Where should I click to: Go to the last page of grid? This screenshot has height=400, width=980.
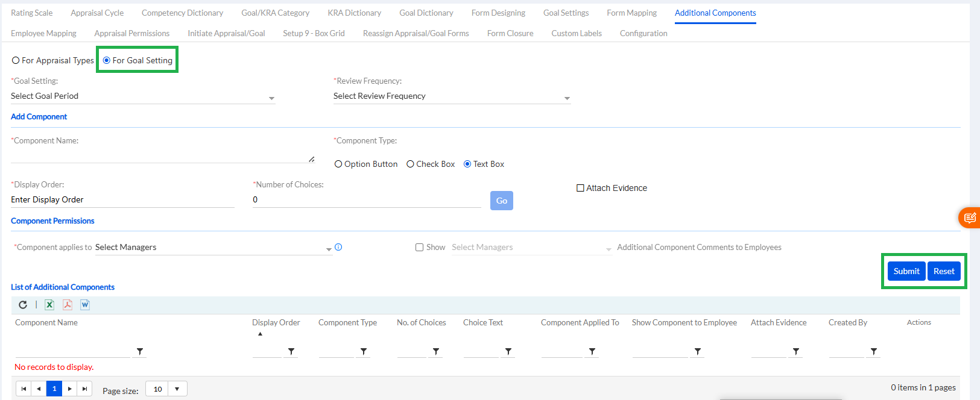pyautogui.click(x=85, y=389)
